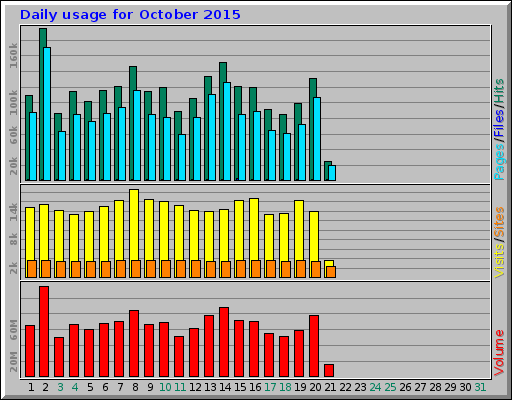Image resolution: width=512 pixels, height=400 pixels.
Task: Click the cyan files bar for day 11
Action: pos(182,157)
